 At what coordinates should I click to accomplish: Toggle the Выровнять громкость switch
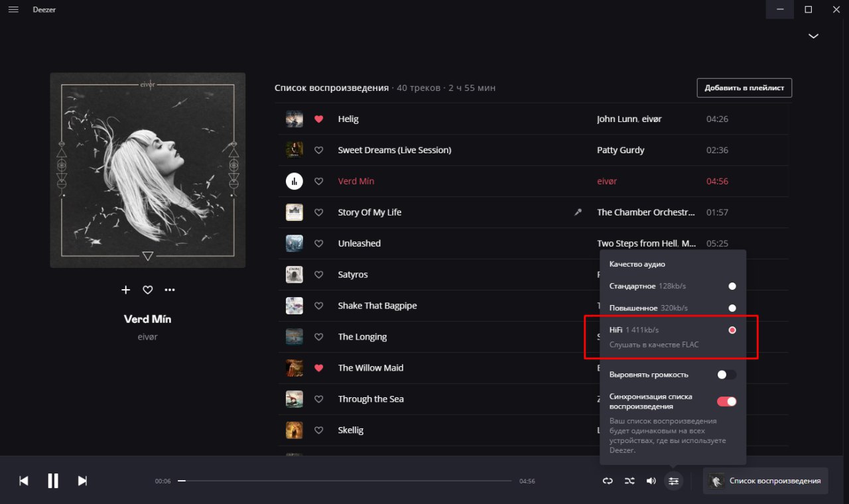pos(727,375)
